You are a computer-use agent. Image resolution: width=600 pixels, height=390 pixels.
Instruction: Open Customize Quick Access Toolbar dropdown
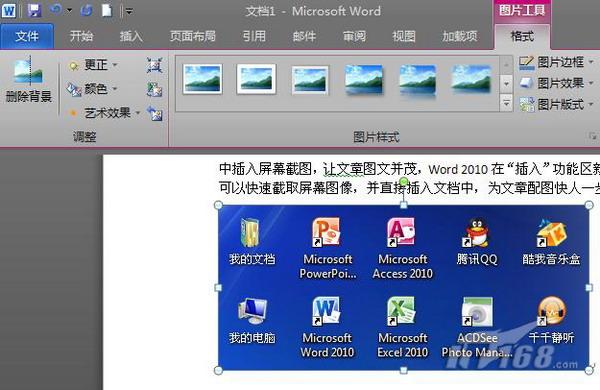[x=129, y=11]
